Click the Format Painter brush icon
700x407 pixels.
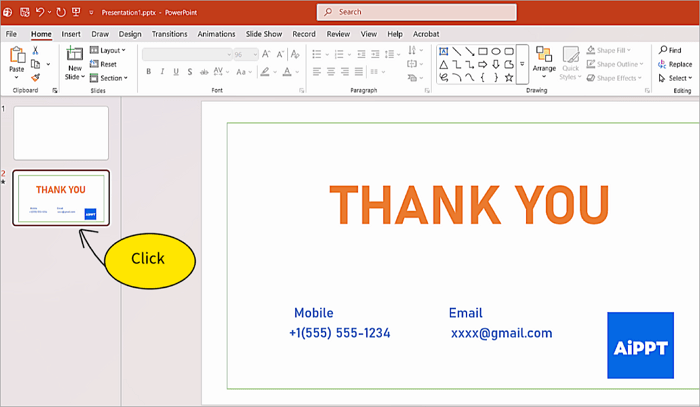[36, 77]
